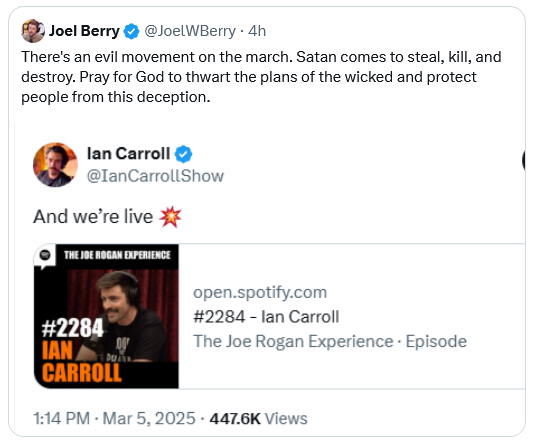Click the @IanCarrollShow handle
The height and width of the screenshot is (445, 539).
click(155, 176)
